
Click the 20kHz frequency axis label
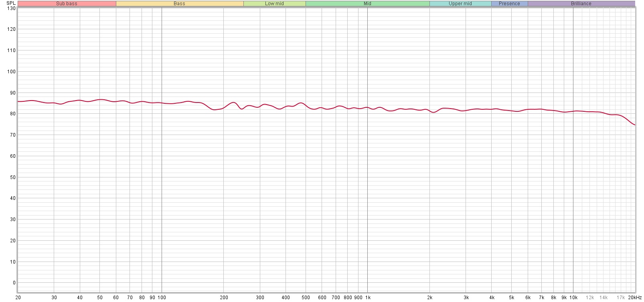coord(635,298)
